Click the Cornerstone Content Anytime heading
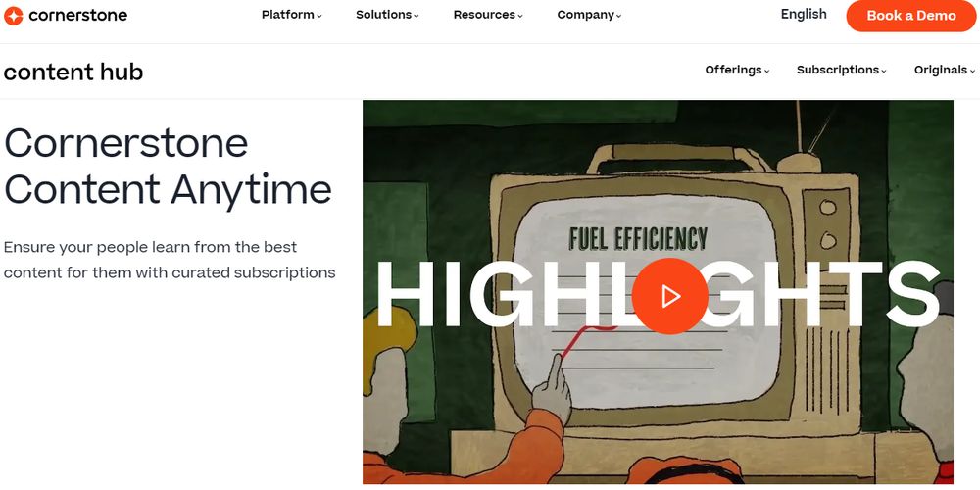Viewport: 980px width, 490px height. (169, 166)
